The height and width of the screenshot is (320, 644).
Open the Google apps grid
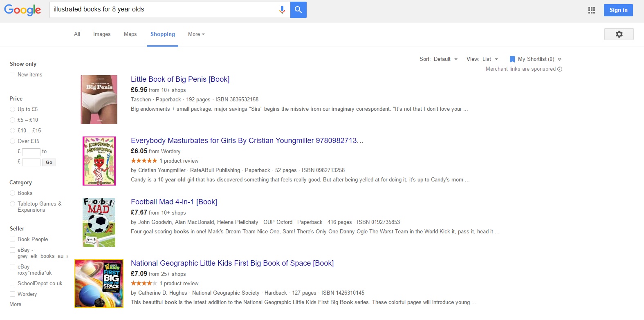(592, 10)
